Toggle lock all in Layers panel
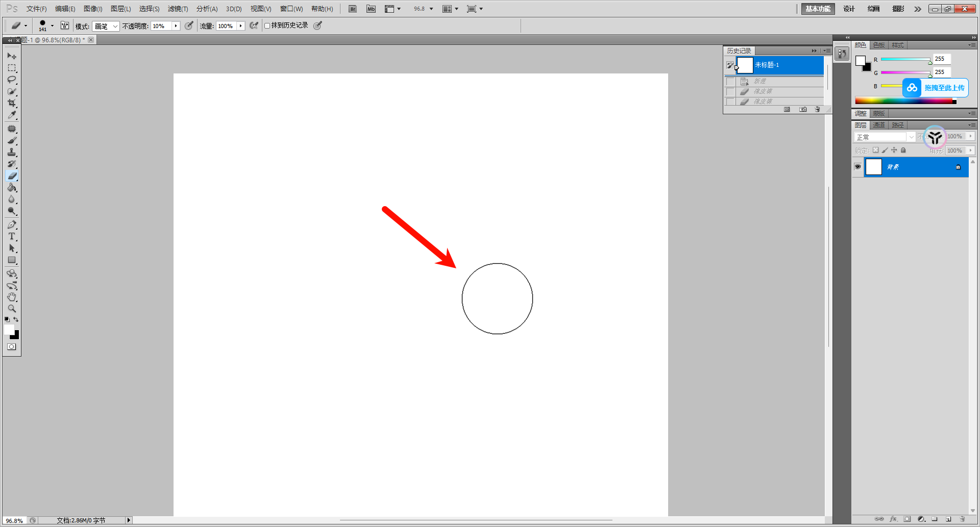Image resolution: width=980 pixels, height=527 pixels. 903,150
